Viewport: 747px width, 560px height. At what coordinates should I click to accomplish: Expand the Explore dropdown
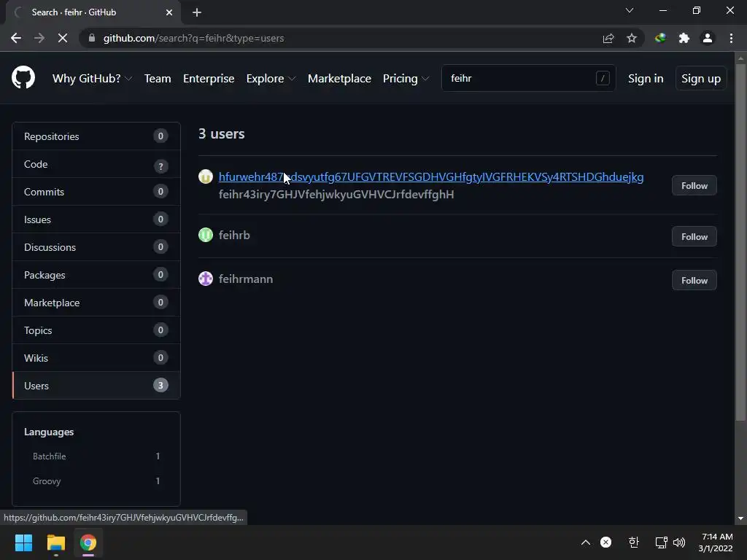pyautogui.click(x=271, y=78)
